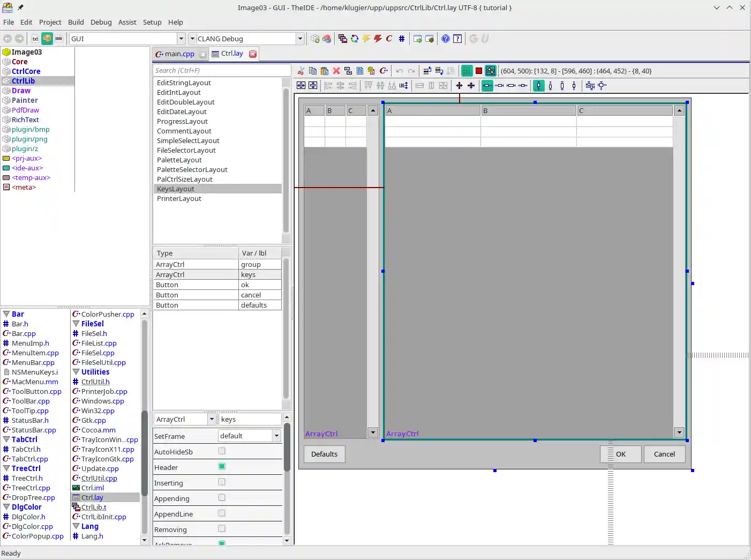Click the red square color swatch
The width and height of the screenshot is (751, 560).
tap(479, 71)
